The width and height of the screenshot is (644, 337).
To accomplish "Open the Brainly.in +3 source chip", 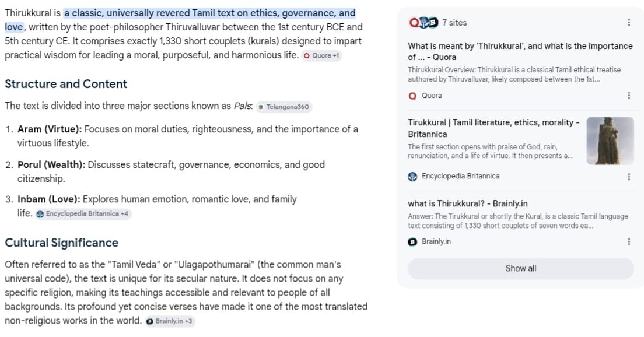I will pos(170,321).
